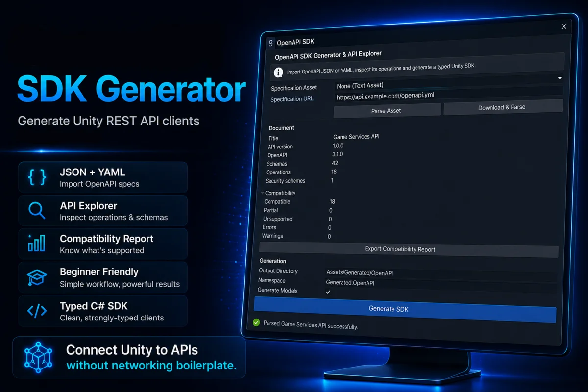Click 'Connect Unity to APIs' text
Image resolution: width=588 pixels, height=392 pixels.
pos(132,350)
